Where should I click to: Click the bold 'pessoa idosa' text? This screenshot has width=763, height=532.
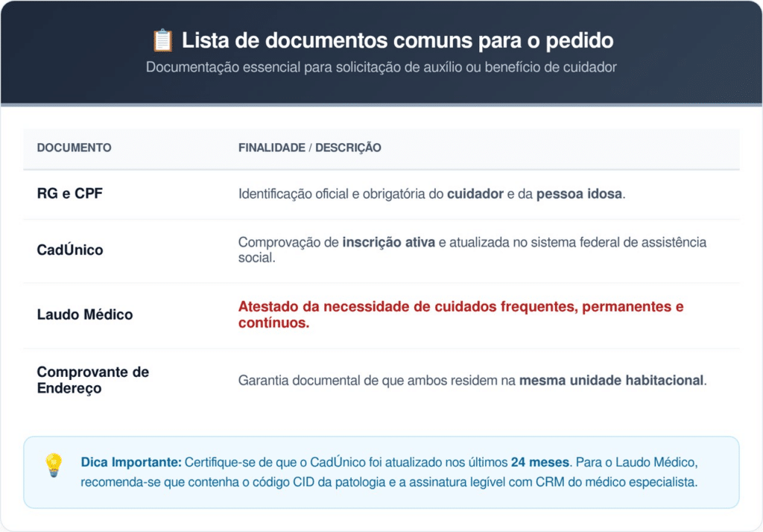pos(579,194)
